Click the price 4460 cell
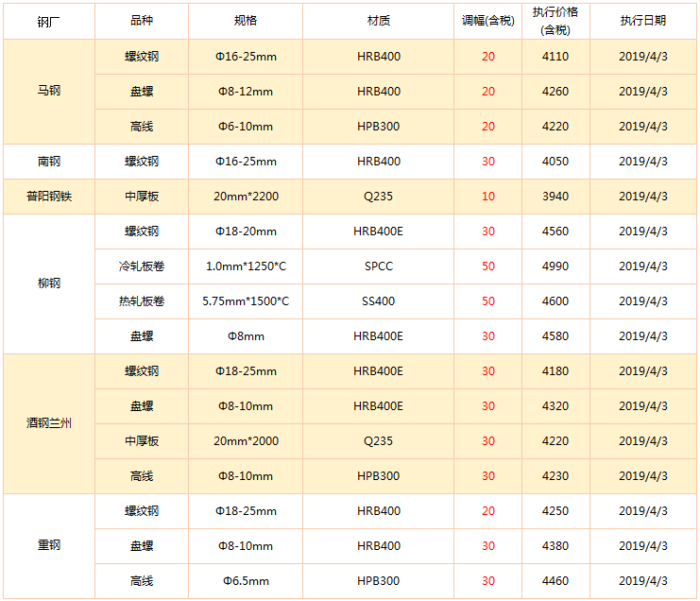 pyautogui.click(x=555, y=581)
